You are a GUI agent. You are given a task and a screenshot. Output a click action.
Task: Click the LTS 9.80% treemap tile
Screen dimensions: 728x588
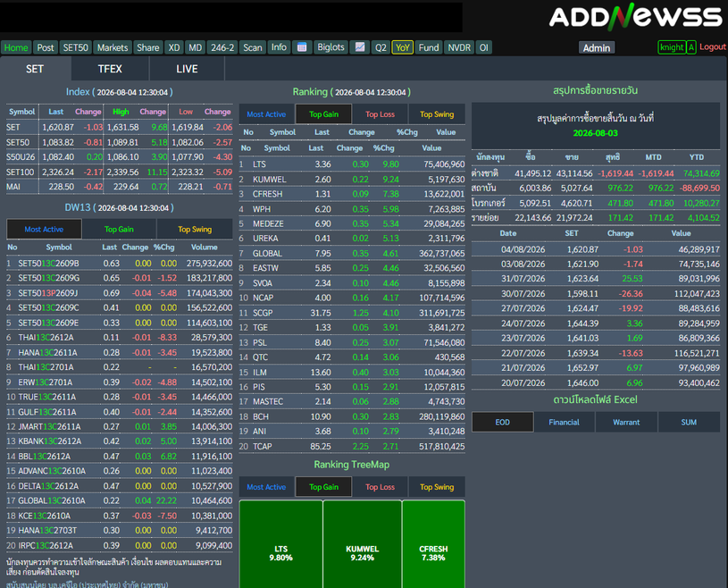point(280,544)
